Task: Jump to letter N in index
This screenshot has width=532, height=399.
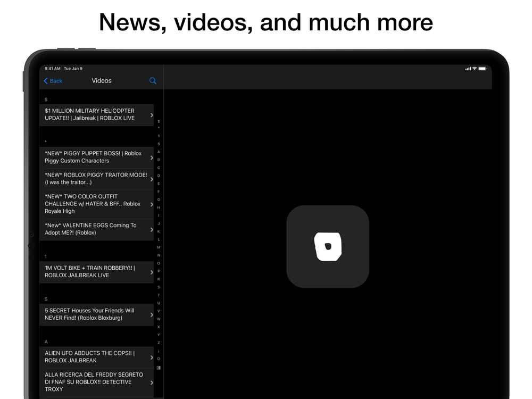Action: [159, 255]
